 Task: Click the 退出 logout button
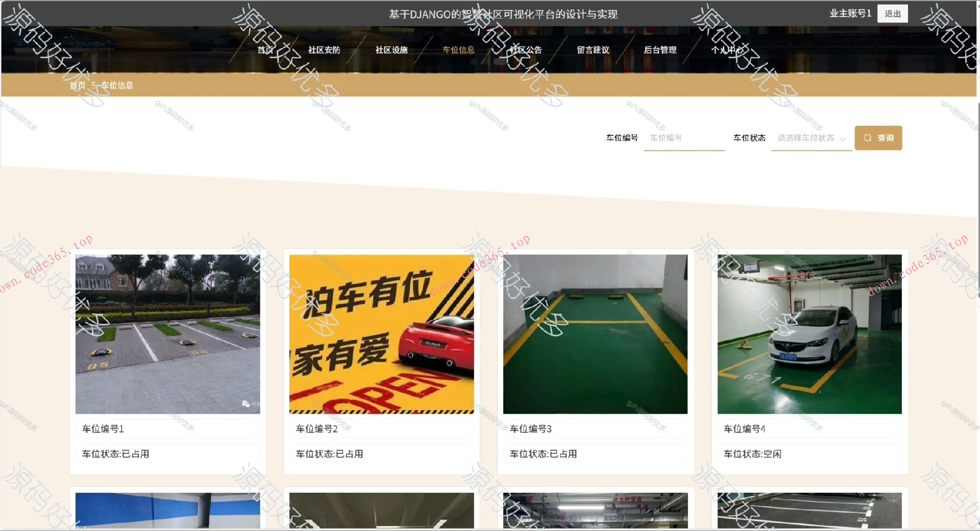[892, 13]
